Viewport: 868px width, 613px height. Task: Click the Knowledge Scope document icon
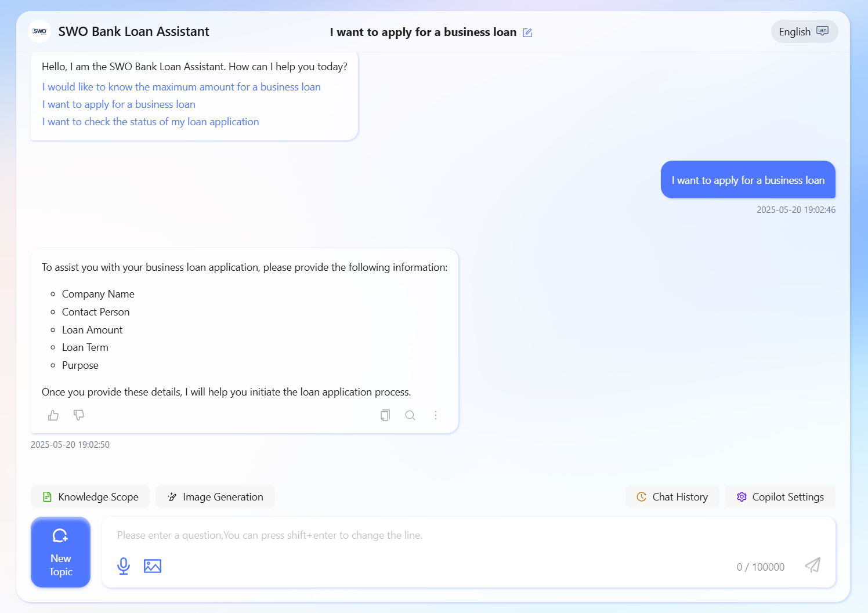[48, 497]
